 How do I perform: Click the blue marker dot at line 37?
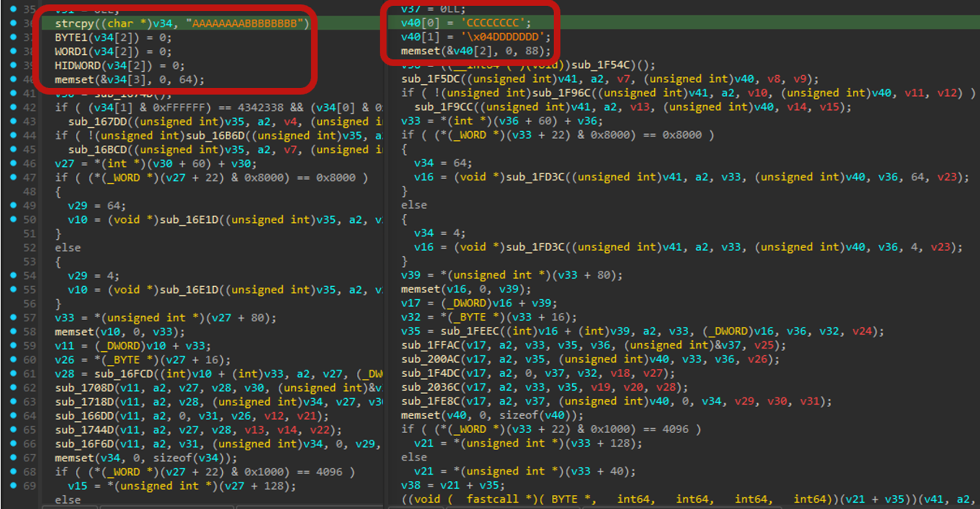click(14, 37)
